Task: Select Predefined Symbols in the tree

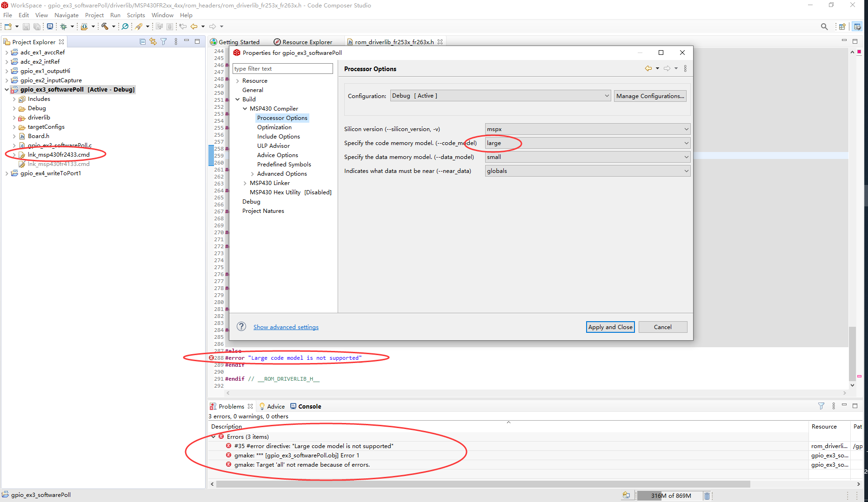Action: pos(284,165)
